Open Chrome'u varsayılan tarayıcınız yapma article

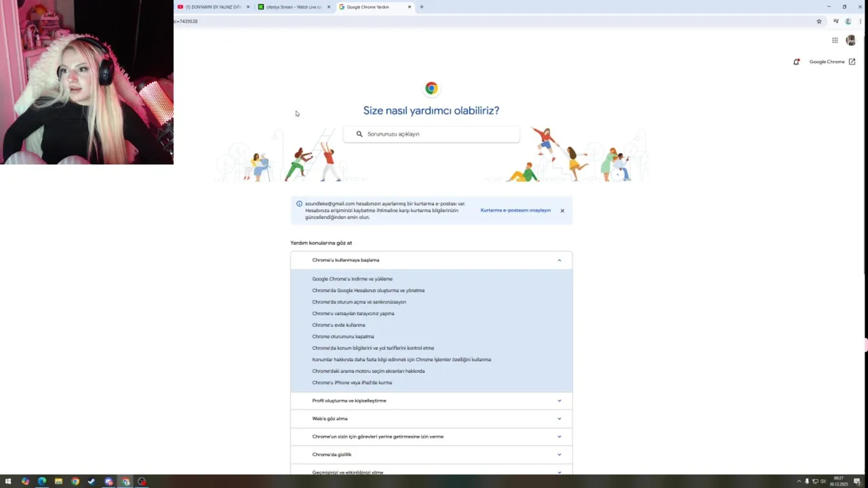tap(353, 314)
